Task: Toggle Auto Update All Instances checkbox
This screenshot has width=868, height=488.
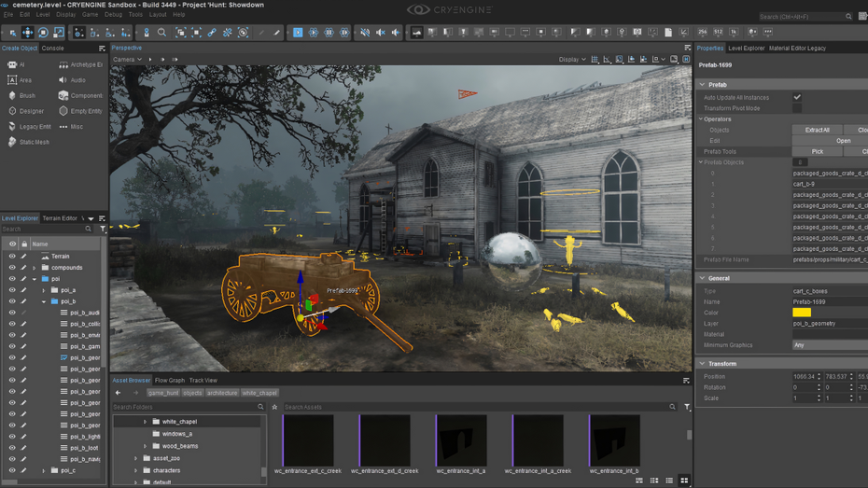Action: pos(797,97)
